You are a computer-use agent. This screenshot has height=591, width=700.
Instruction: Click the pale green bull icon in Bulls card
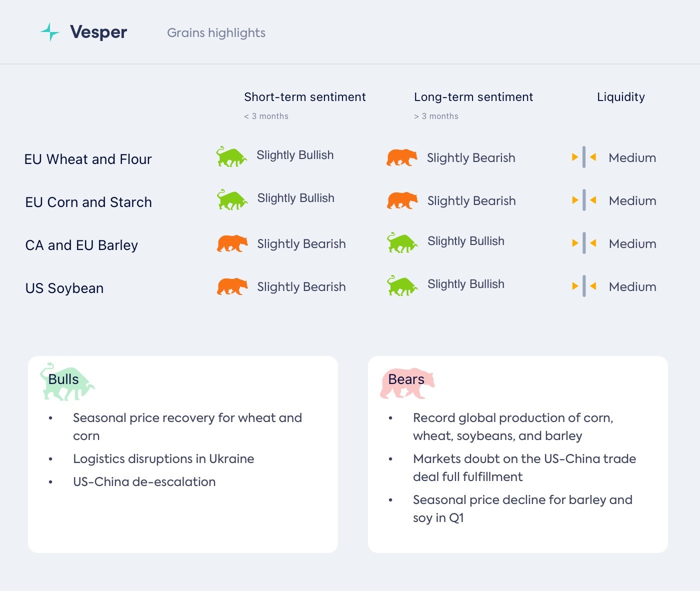click(x=66, y=382)
